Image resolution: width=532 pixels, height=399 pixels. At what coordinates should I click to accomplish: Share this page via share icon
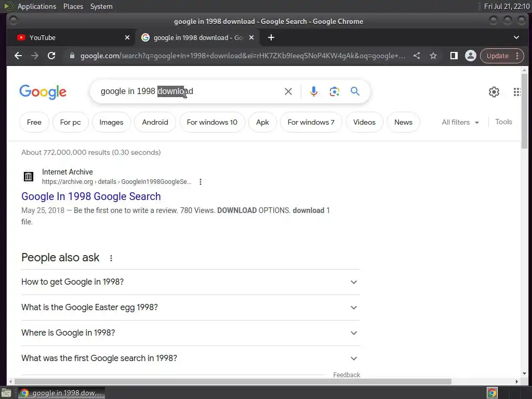[417, 56]
